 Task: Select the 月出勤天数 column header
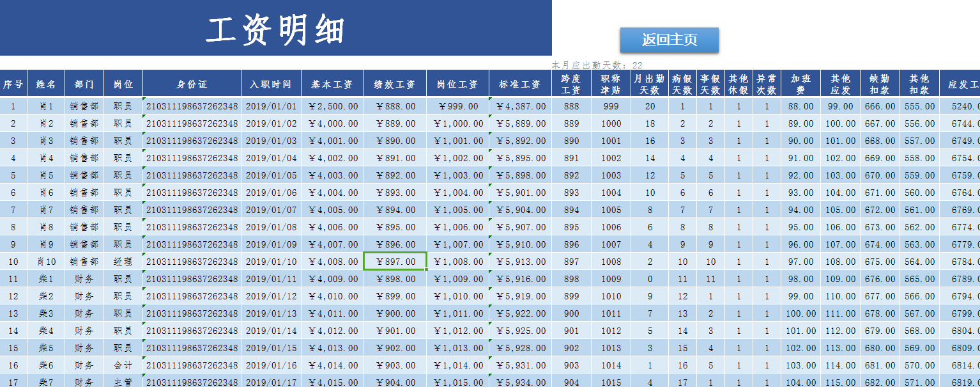pyautogui.click(x=650, y=84)
